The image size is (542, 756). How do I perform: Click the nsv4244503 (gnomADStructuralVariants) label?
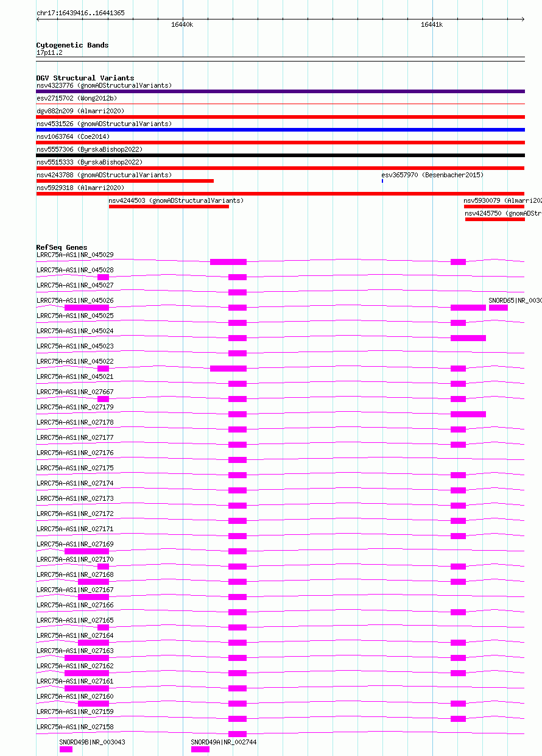176,200
